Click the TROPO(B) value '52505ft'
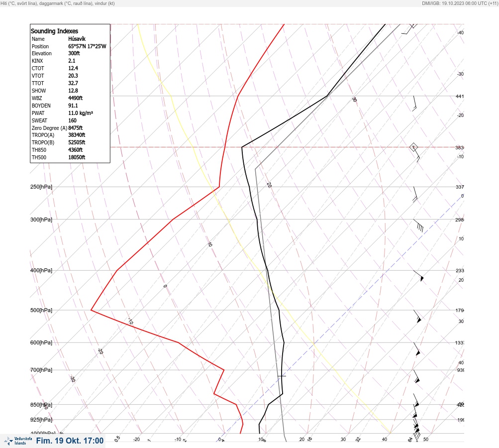Image resolution: width=499 pixels, height=448 pixels. click(x=77, y=142)
